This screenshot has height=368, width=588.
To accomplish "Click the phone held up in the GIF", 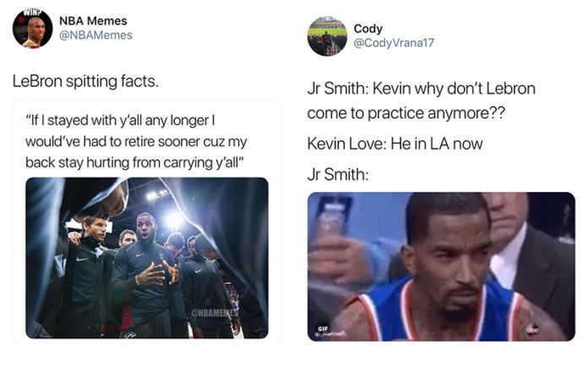I will click(x=334, y=217).
